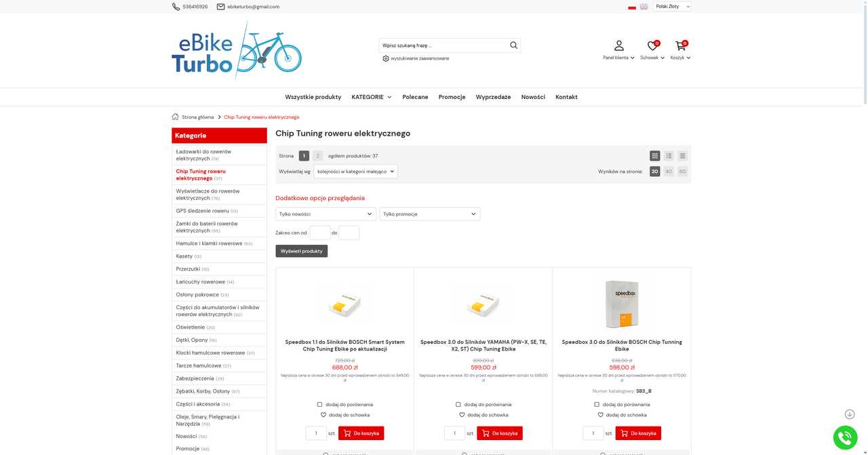Open the 'Wyświetlaj wg' sorting dropdown
The width and height of the screenshot is (868, 455).
(355, 172)
